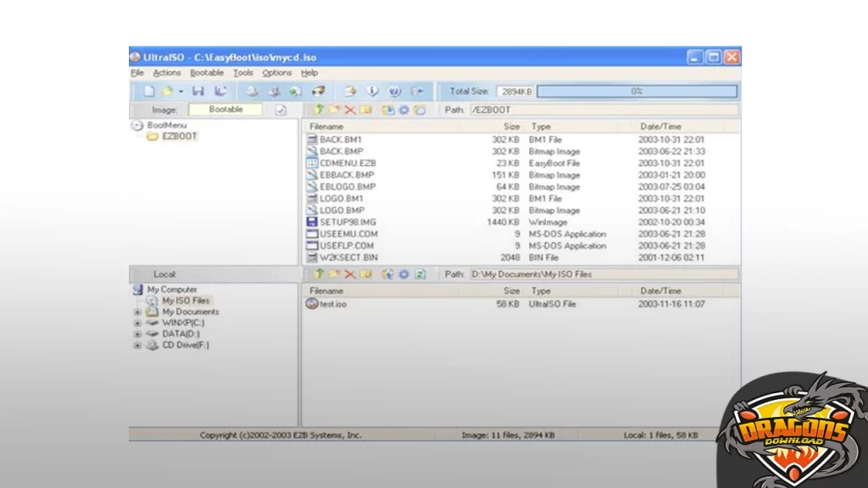Open the Bootable menu
The image size is (868, 488).
pos(207,73)
